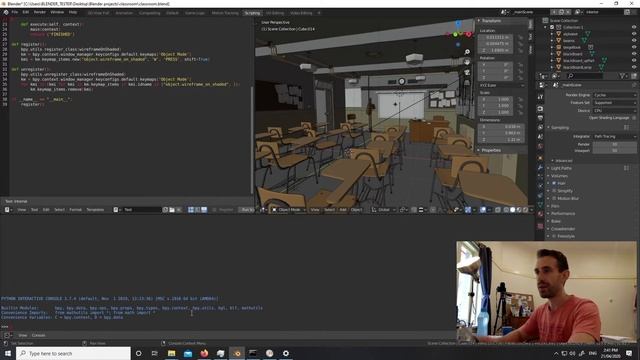Add a new workspace with plus tab
640x360 pixels.
319,13
